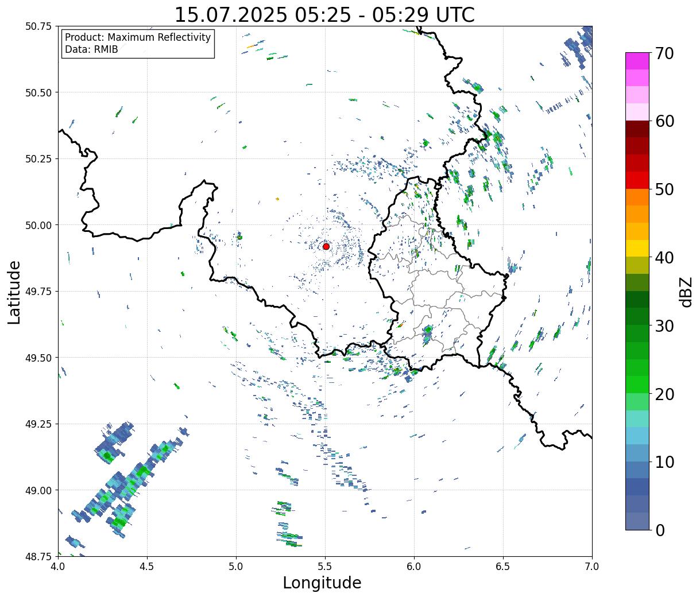
Task: Click the longitude tick label '4.0'
Action: [57, 567]
